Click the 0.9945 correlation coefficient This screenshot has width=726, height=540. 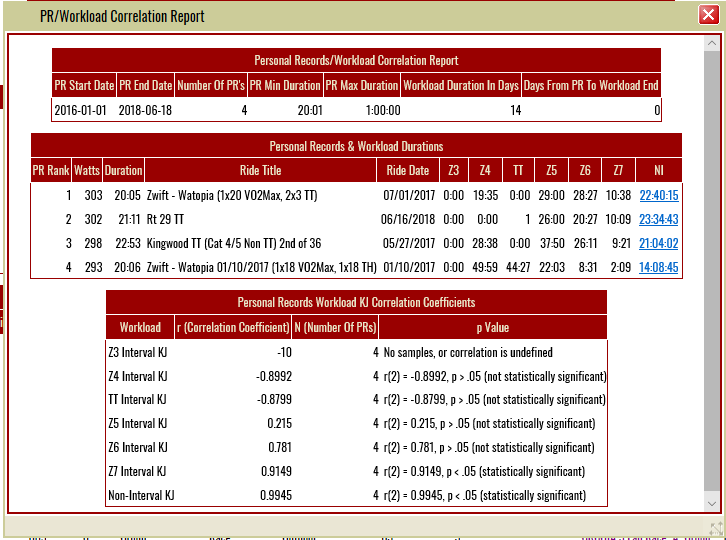coord(276,496)
